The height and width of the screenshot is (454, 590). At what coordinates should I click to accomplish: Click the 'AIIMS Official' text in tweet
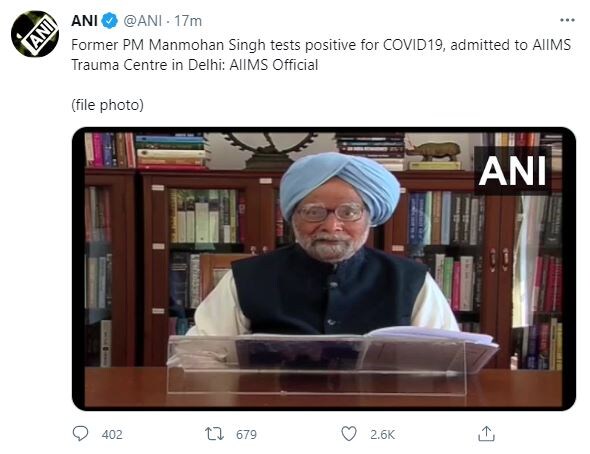274,65
